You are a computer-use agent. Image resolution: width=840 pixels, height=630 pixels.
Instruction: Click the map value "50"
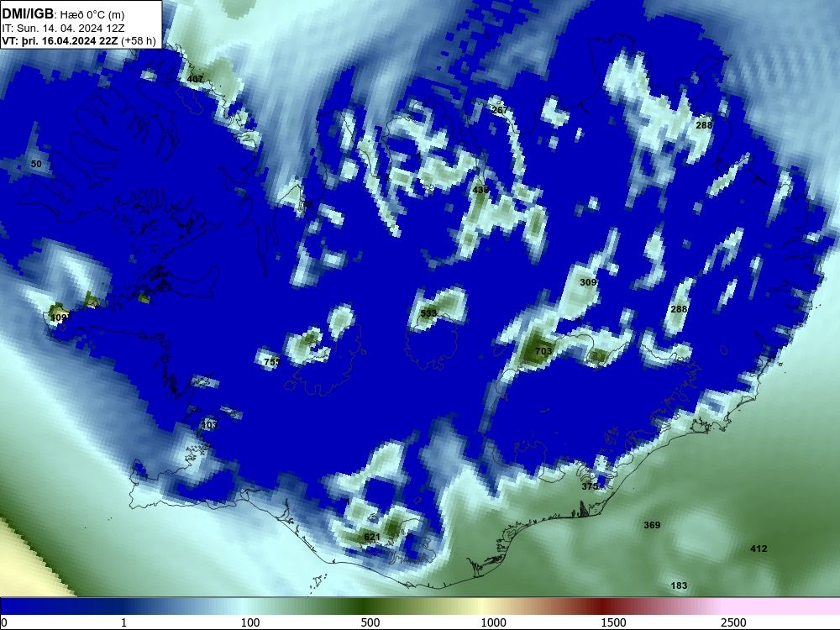click(36, 164)
